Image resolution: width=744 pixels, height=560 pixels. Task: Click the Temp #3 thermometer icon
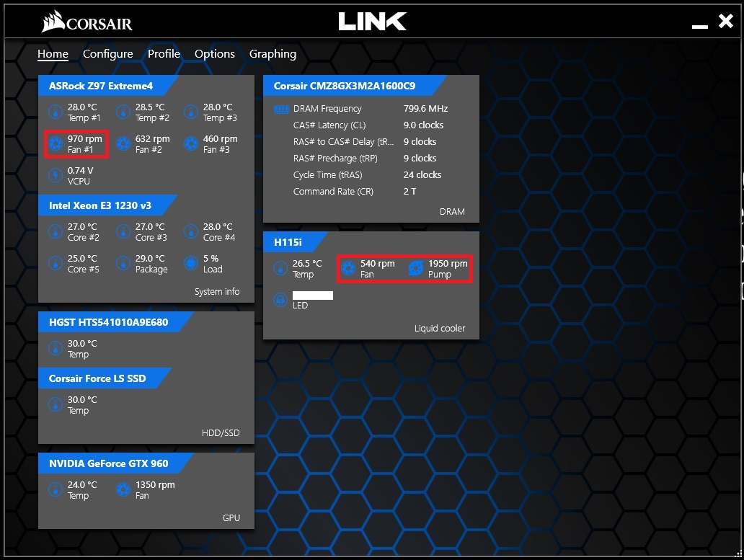(191, 112)
